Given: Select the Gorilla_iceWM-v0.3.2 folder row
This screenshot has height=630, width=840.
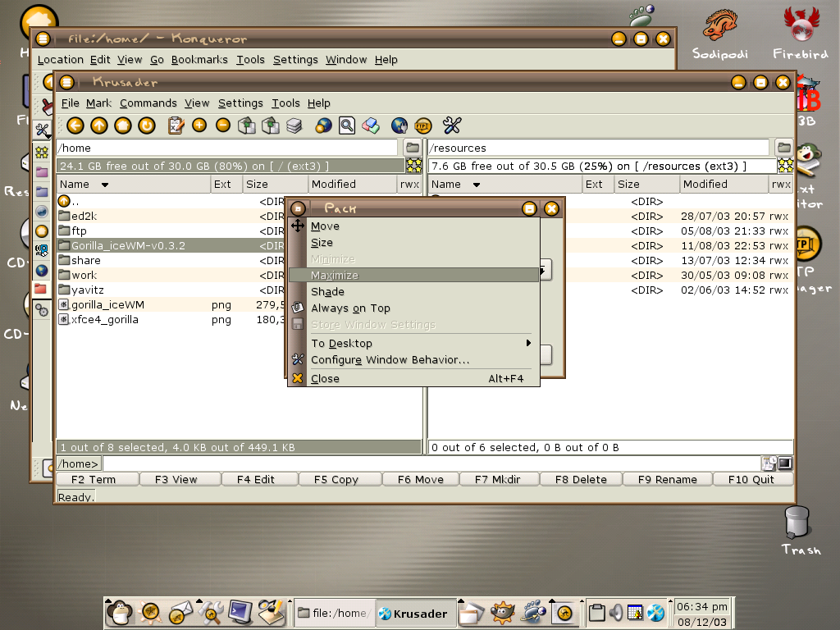Looking at the screenshot, I should point(171,245).
